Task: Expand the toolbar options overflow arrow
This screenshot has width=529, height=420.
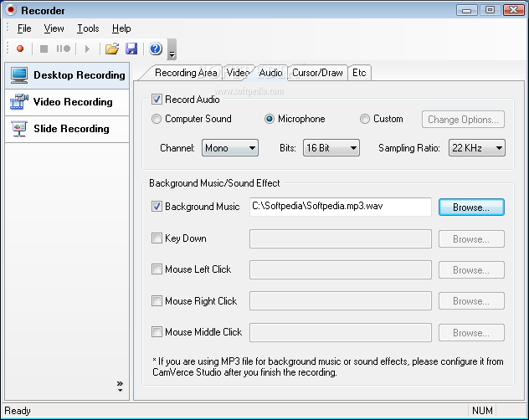Action: pyautogui.click(x=172, y=49)
